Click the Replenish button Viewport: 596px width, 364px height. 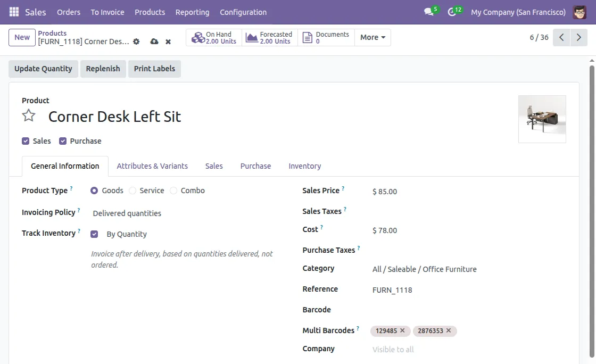[103, 68]
